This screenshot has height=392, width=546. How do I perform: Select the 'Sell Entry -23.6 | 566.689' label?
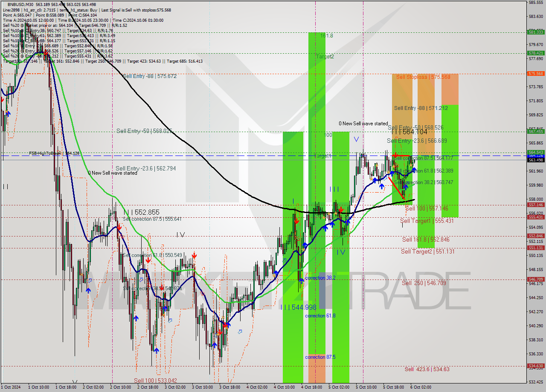point(417,141)
